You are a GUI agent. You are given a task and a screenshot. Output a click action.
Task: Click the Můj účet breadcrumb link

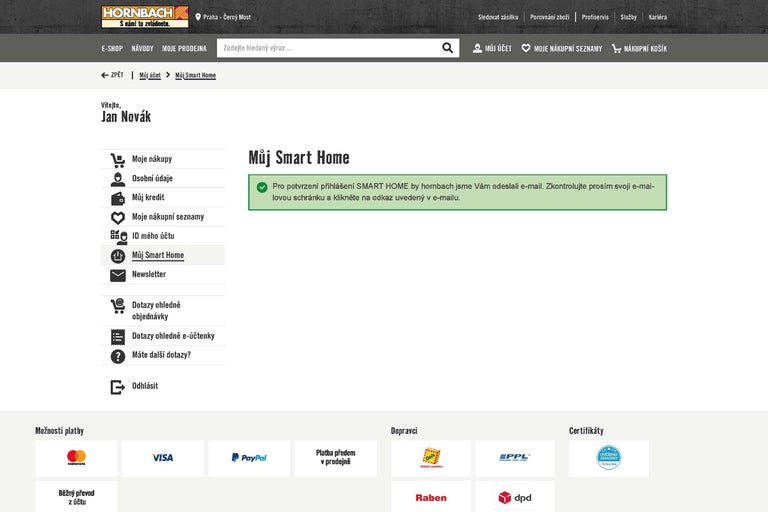coord(150,75)
